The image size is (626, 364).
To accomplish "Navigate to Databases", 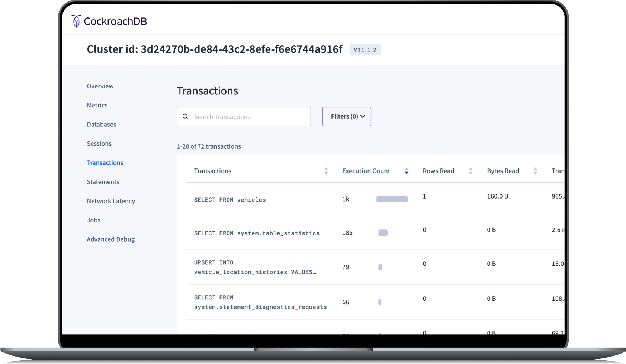I will click(101, 124).
